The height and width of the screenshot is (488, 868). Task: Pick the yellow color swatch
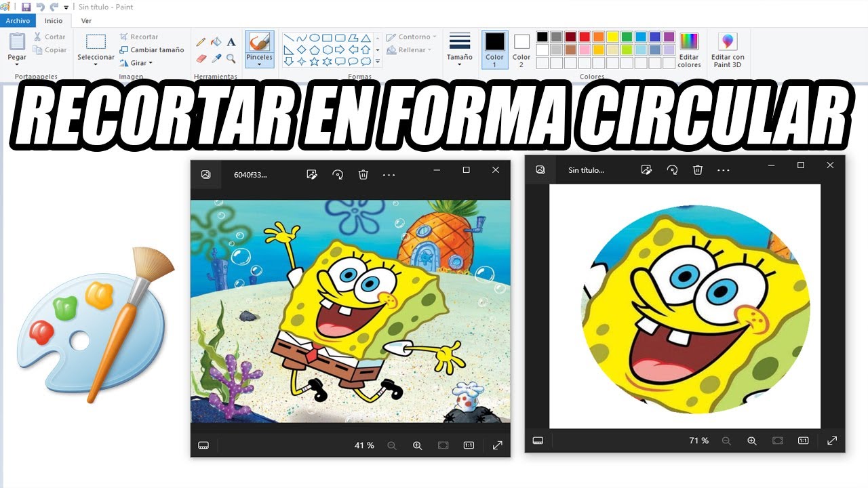pos(612,37)
